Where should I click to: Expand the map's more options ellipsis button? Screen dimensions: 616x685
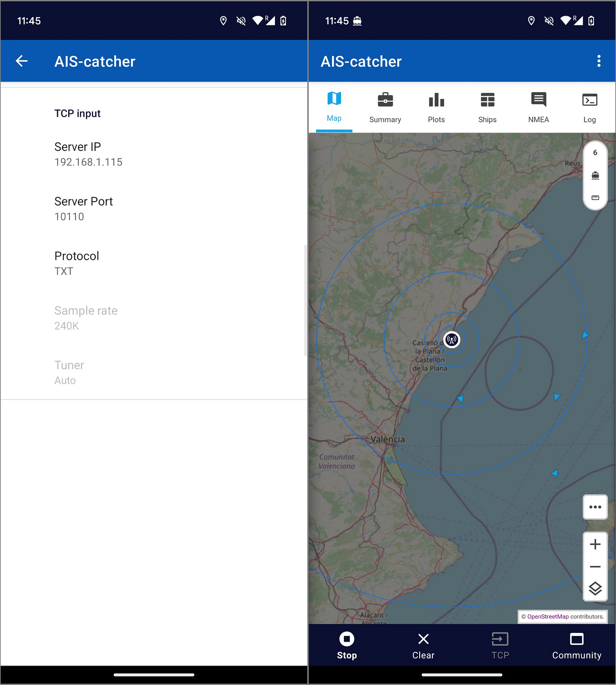pyautogui.click(x=595, y=507)
